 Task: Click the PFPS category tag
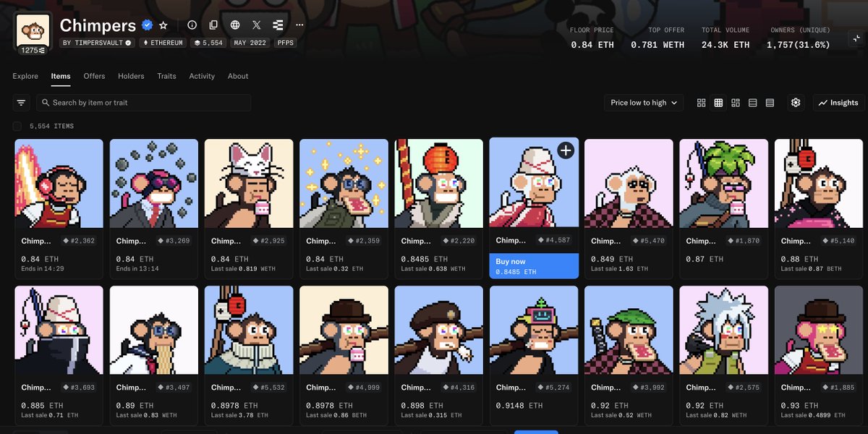click(285, 43)
